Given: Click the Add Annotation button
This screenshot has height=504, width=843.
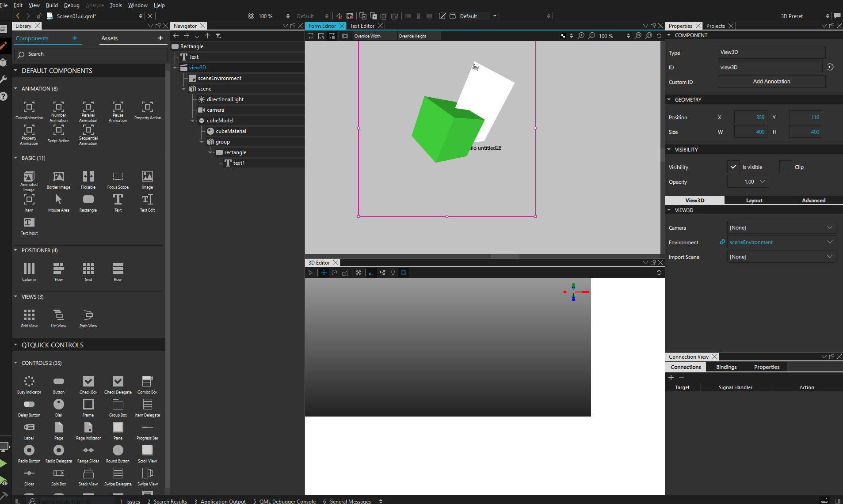Looking at the screenshot, I should click(x=771, y=81).
